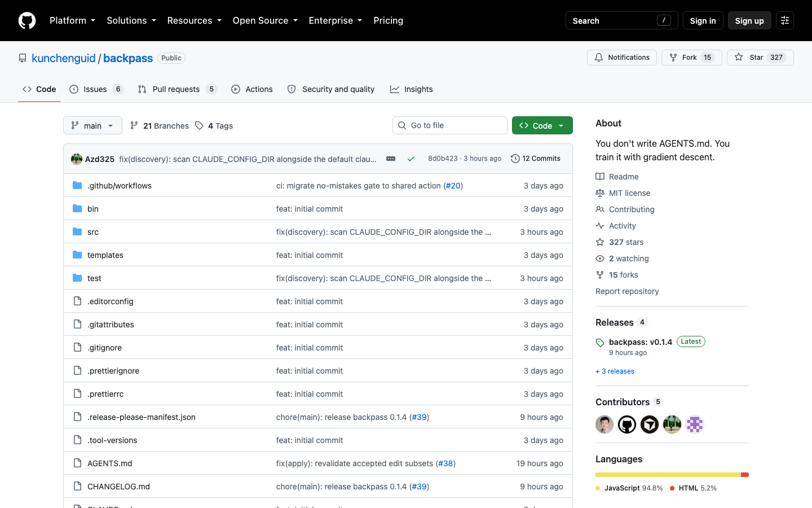Image resolution: width=812 pixels, height=508 pixels.
Task: Open the appearance settings icon button
Action: (x=785, y=20)
